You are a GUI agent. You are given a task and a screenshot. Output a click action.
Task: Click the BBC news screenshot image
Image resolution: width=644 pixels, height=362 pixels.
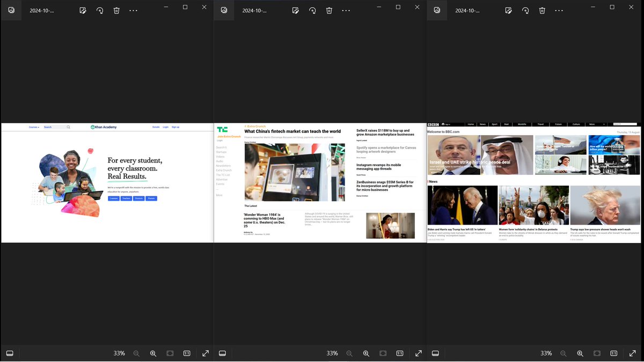(534, 183)
